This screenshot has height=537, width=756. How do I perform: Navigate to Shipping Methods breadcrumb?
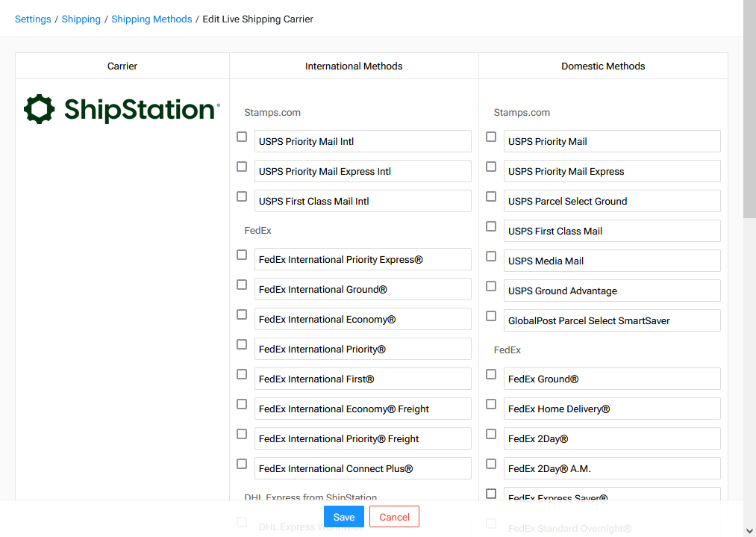(x=151, y=19)
